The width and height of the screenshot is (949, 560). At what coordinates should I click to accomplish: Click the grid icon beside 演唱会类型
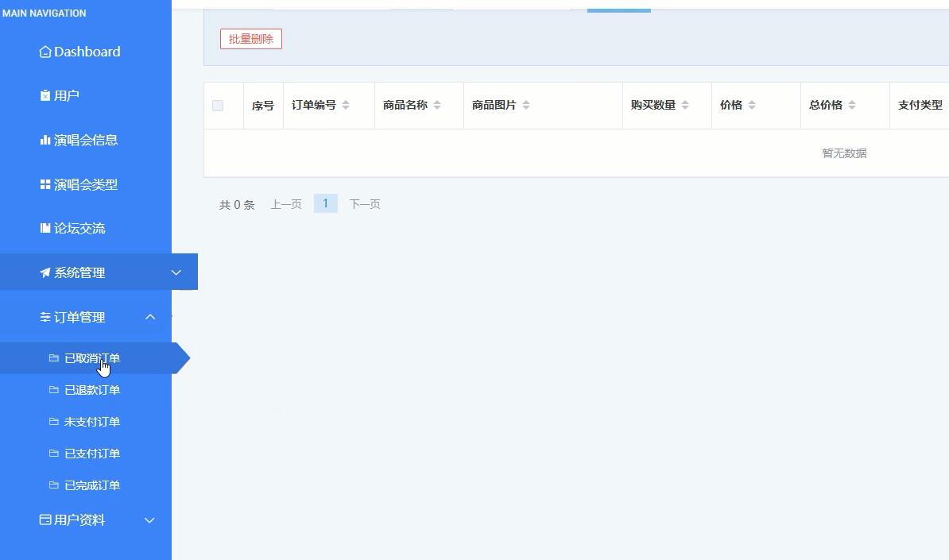pyautogui.click(x=45, y=183)
